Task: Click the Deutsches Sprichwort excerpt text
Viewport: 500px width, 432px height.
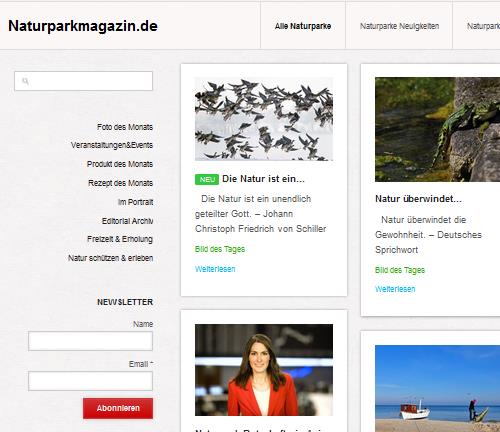Action: point(428,235)
